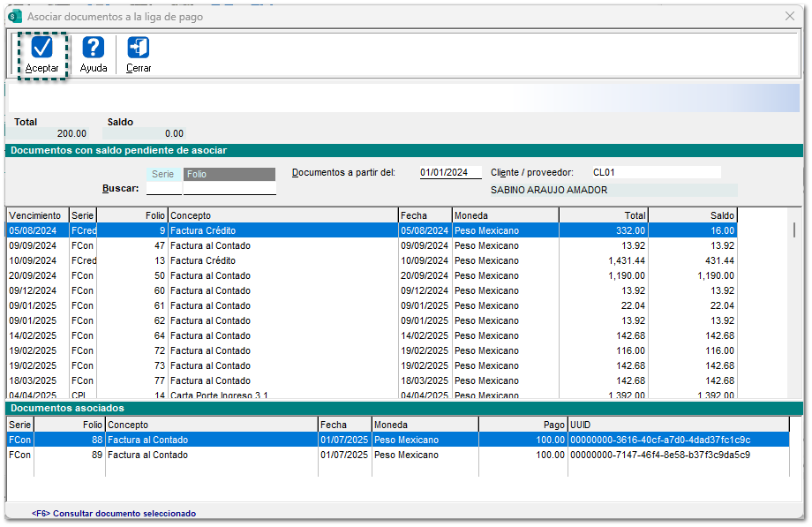Select the Serie search tab
Image resolution: width=812 pixels, height=527 pixels.
163,175
